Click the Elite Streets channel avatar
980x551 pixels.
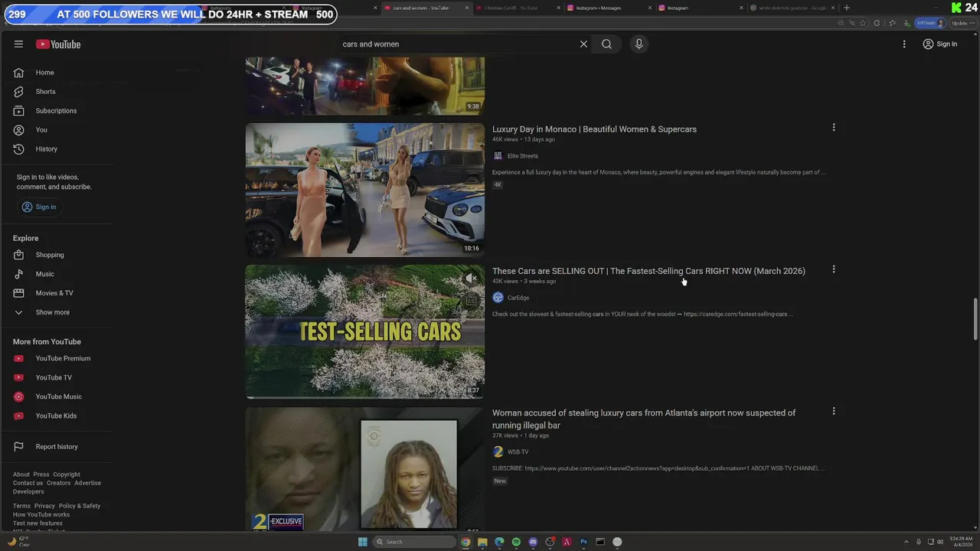pos(498,156)
